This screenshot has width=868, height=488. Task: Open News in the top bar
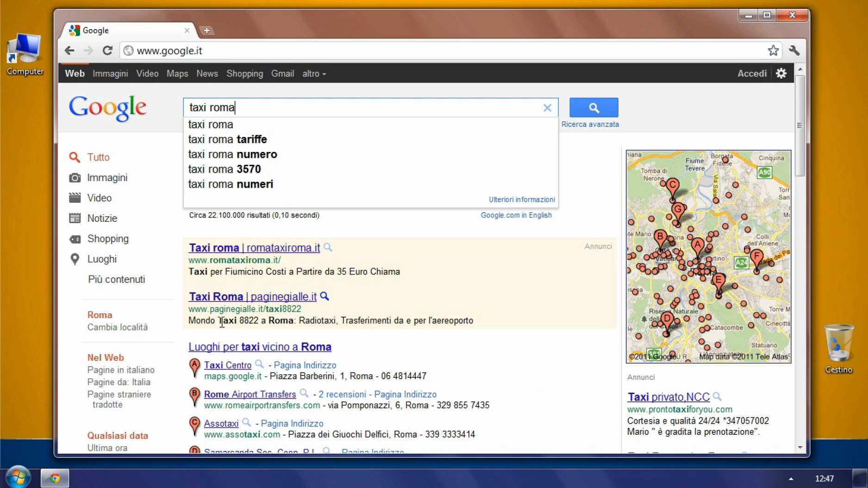click(x=207, y=74)
